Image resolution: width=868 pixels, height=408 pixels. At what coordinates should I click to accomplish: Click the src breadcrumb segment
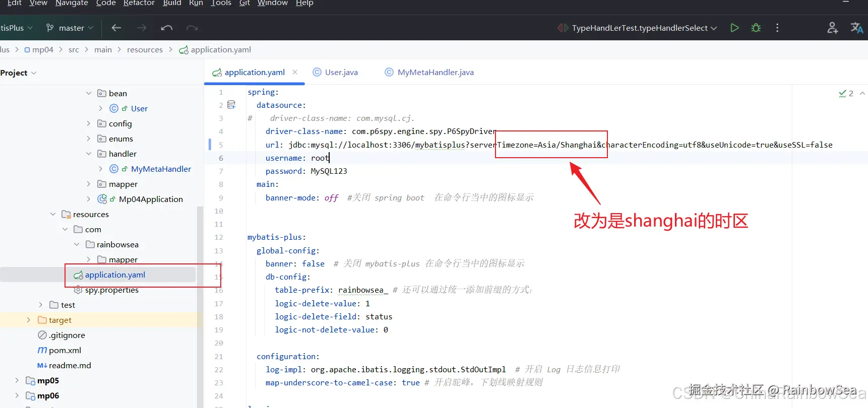[74, 49]
